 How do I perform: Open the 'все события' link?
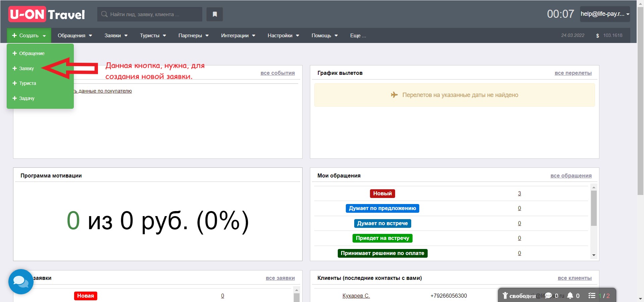click(x=278, y=73)
